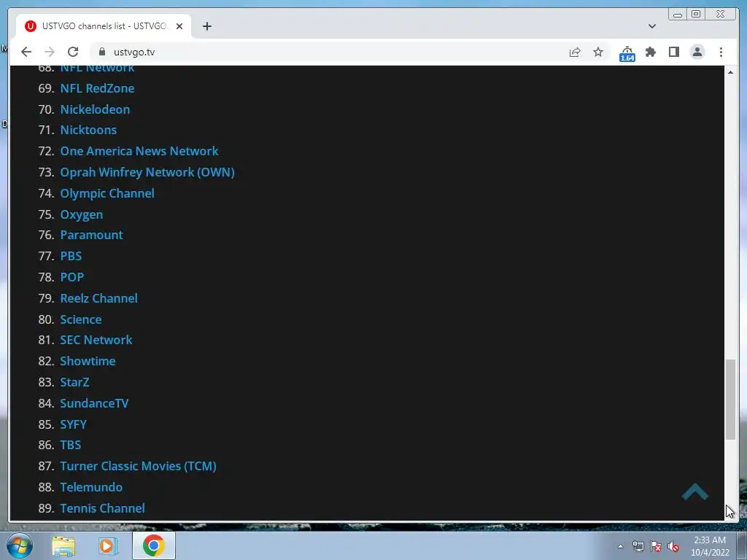
Task: Visit the TBS channel link
Action: pos(71,445)
